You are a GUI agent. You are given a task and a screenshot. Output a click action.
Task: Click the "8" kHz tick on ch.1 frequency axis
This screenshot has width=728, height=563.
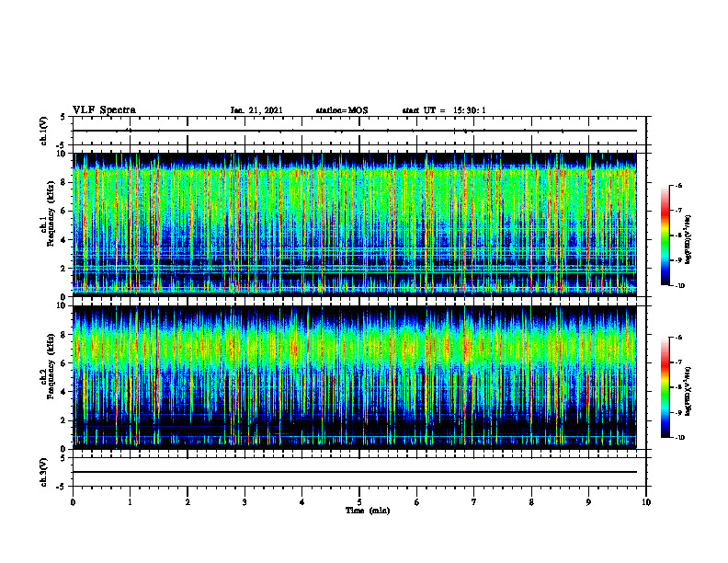[x=64, y=182]
